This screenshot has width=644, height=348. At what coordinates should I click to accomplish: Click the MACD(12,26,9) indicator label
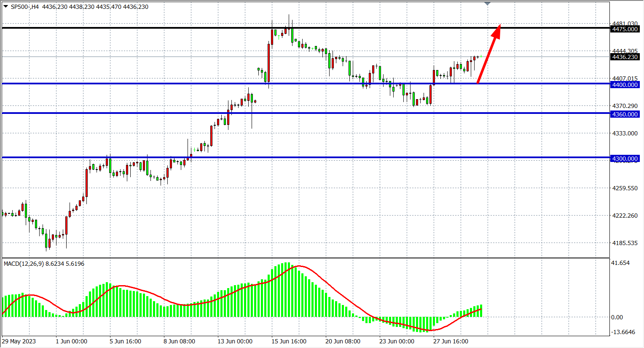[44, 264]
